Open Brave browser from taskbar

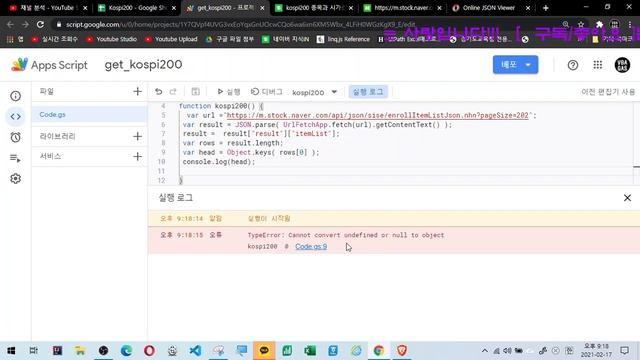click(x=402, y=351)
